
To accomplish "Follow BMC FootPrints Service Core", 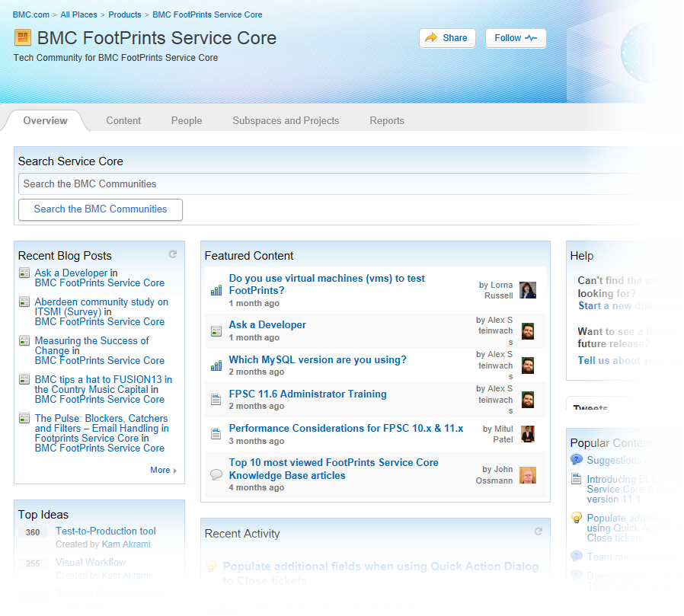I will click(x=516, y=38).
